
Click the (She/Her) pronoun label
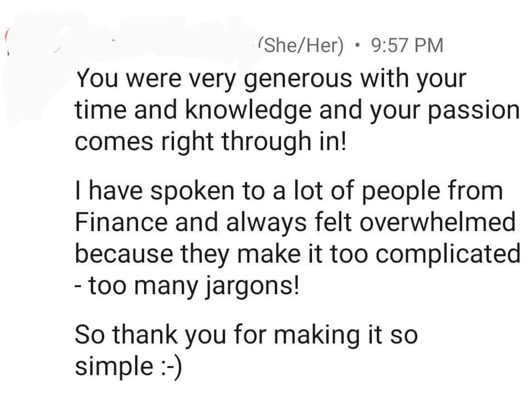pyautogui.click(x=300, y=45)
